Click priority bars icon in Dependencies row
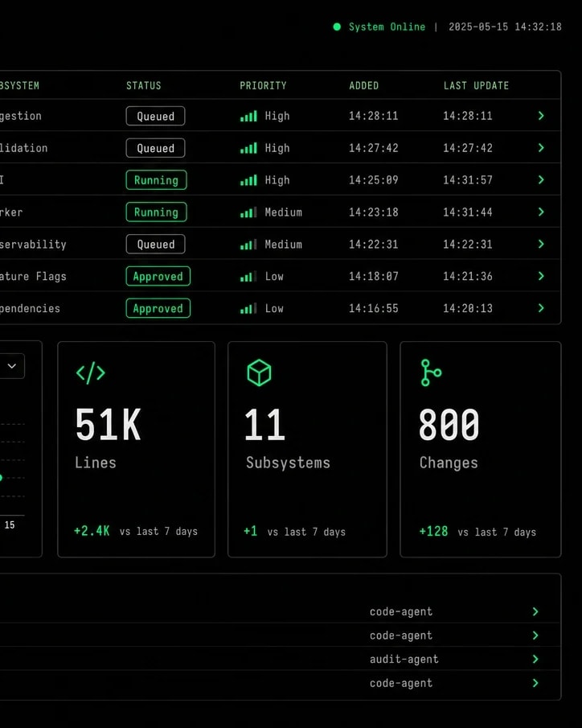The image size is (582, 728). (248, 308)
